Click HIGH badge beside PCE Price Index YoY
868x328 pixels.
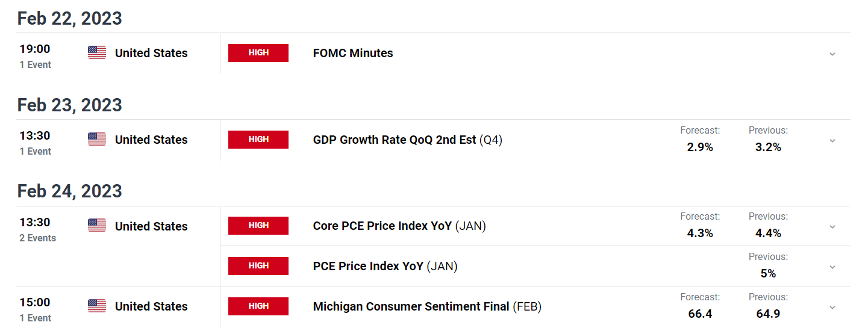click(x=258, y=266)
